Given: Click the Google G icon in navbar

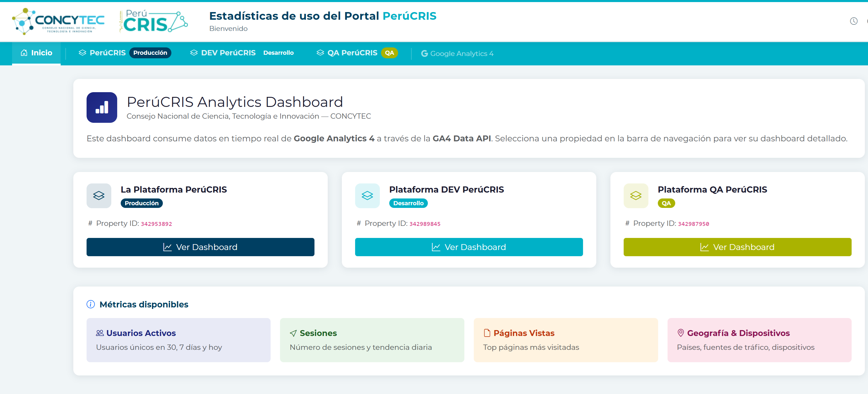Looking at the screenshot, I should coord(424,54).
